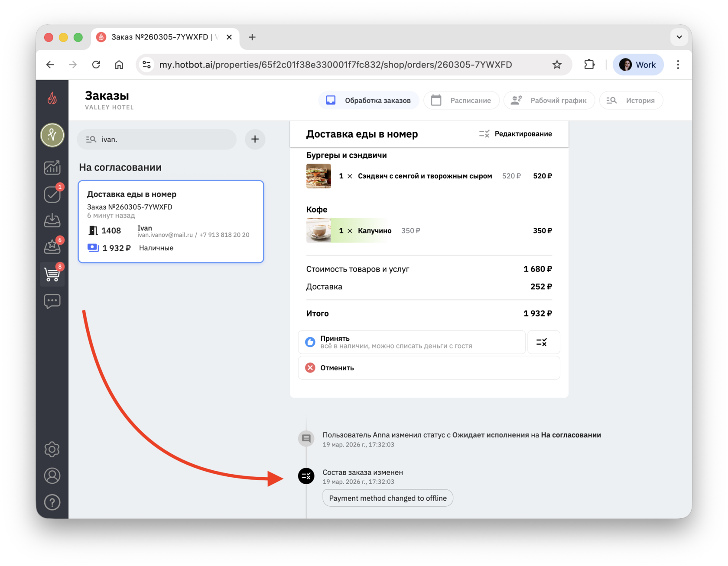Open the inbox download tray sidebar icon
Viewport: 728px width, 566px height.
(52, 220)
